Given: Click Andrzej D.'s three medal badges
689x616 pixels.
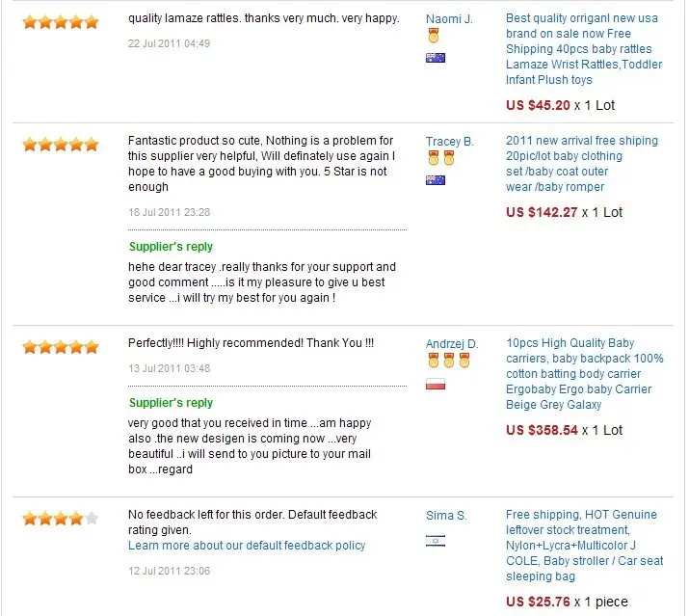Looking at the screenshot, I should 449,361.
